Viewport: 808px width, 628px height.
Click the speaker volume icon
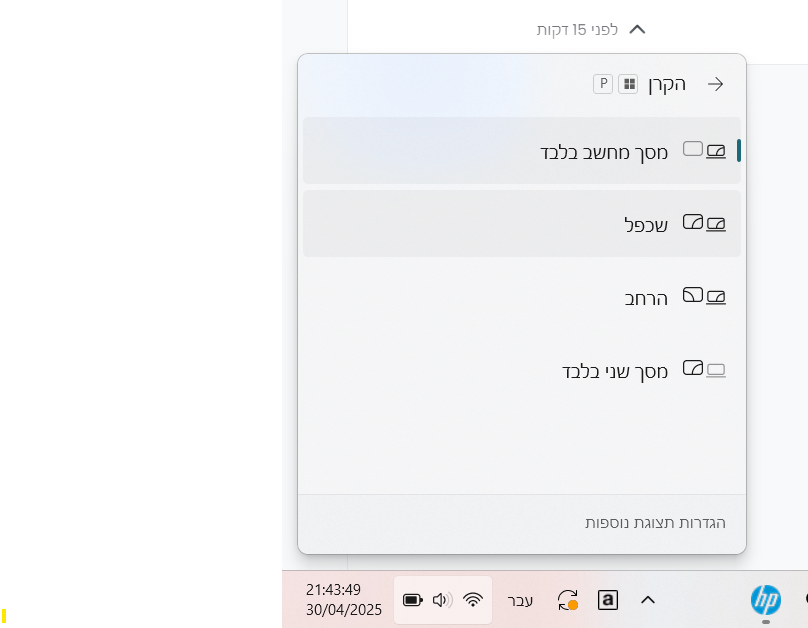coord(442,600)
